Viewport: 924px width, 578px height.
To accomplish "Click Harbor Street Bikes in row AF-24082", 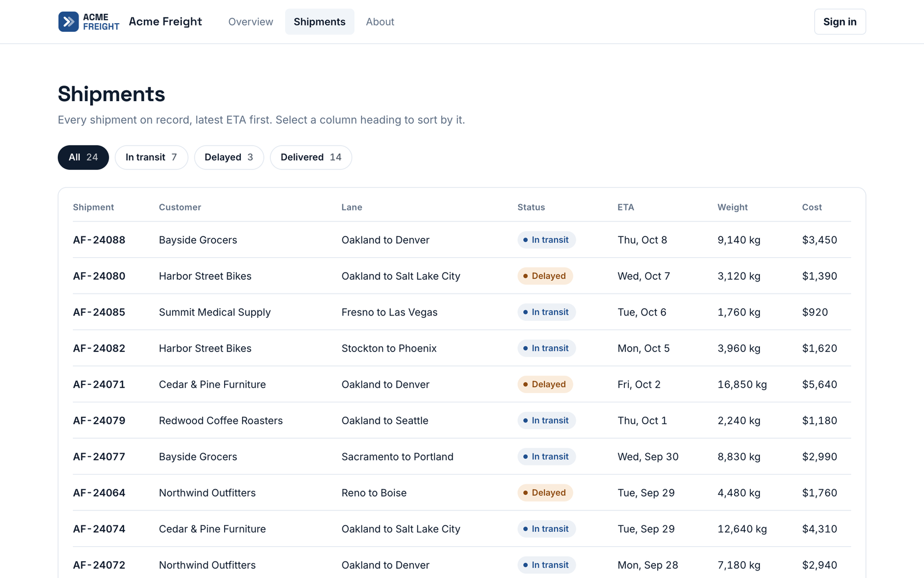I will click(205, 349).
